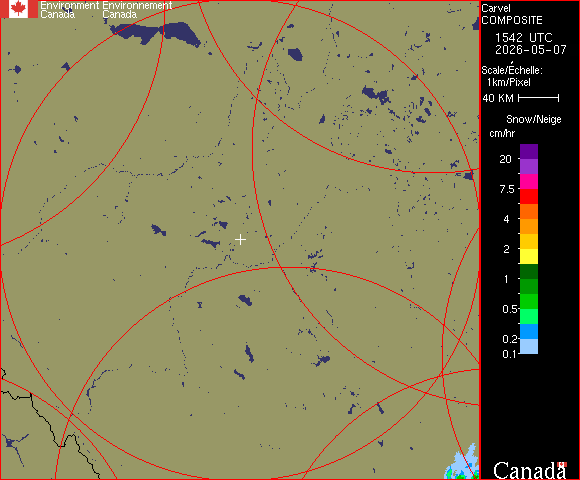Click the COMPOSITE product label
This screenshot has height=480, width=580.
coord(512,20)
